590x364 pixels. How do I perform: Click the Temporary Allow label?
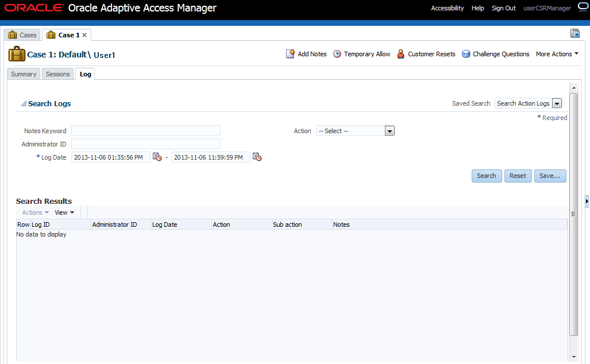[x=367, y=54]
